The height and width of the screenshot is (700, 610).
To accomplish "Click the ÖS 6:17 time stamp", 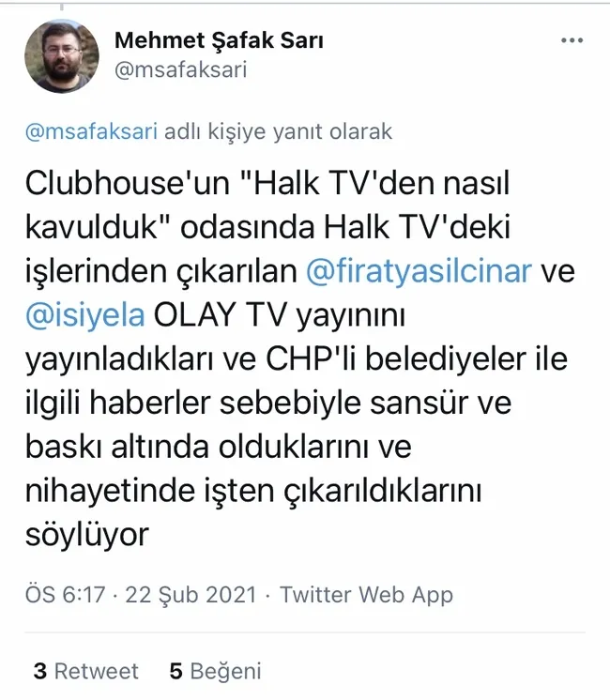I will [65, 595].
